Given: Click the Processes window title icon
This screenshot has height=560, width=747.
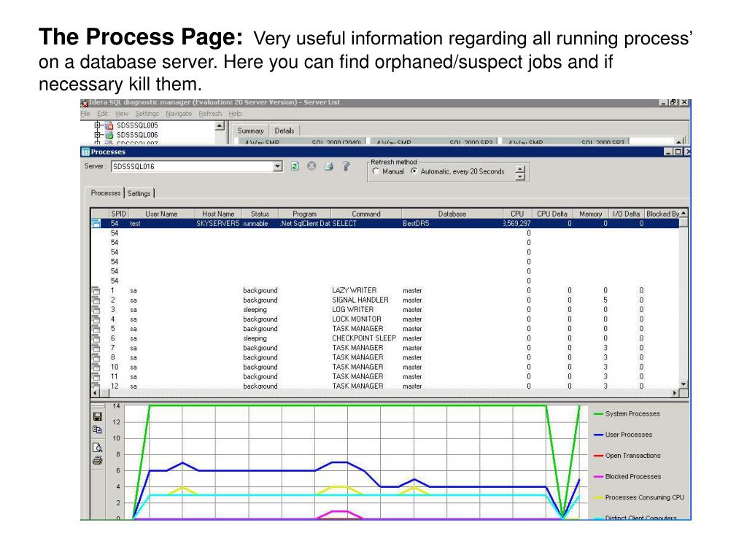Looking at the screenshot, I should [x=85, y=152].
